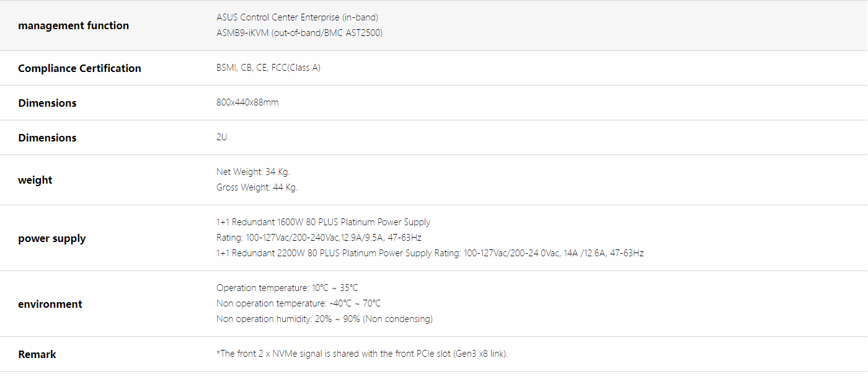Click the Operation temperature 10℃ ~ 35℃ line
Viewport: 868px width, 376px height.
287,288
